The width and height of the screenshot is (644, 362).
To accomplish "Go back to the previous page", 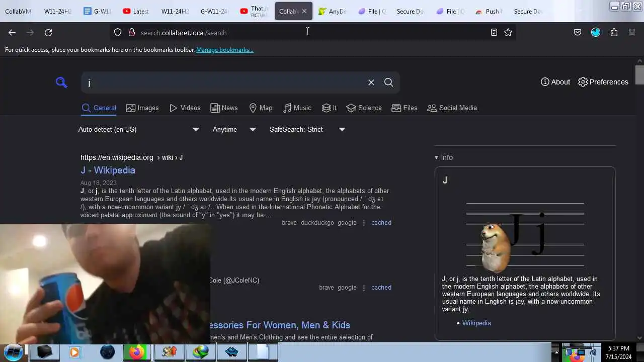I will pos(12,32).
